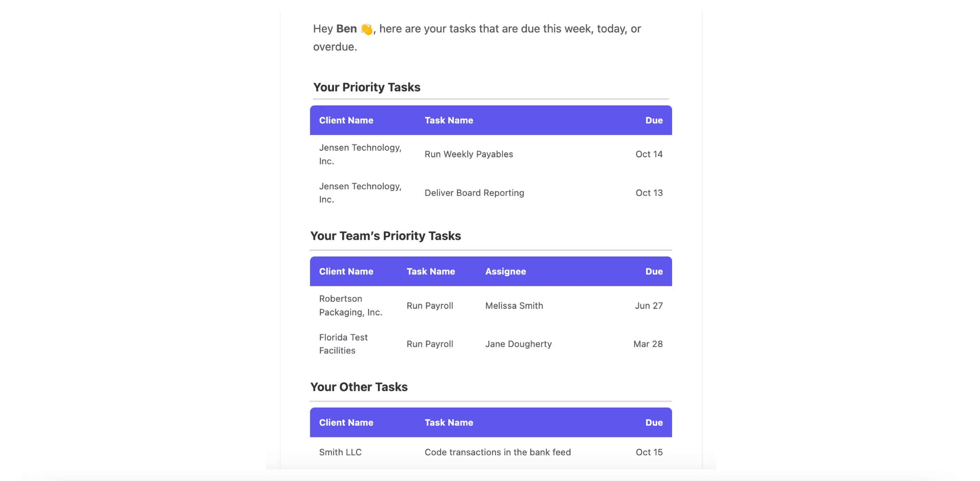
Task: Click the Assignee column header
Action: (x=505, y=271)
